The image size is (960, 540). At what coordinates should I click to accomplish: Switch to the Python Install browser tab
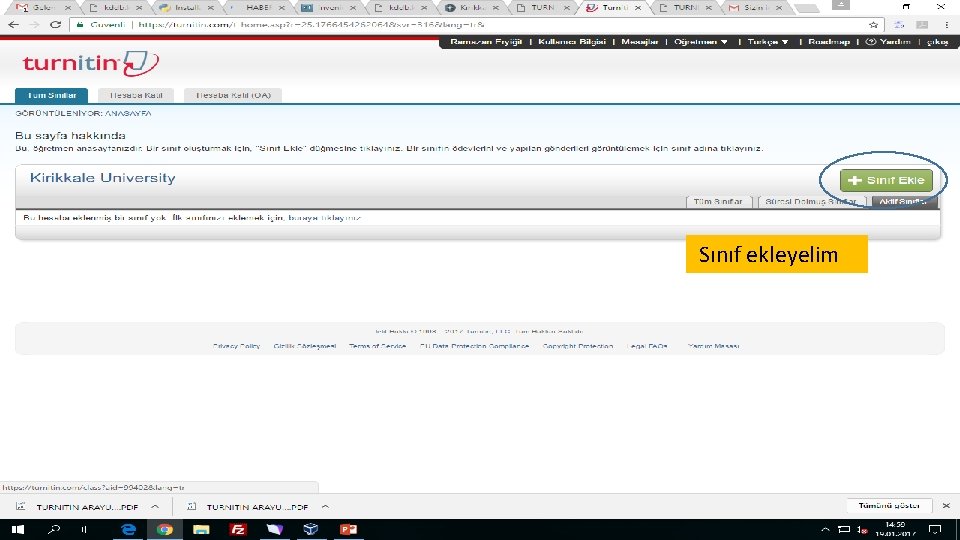pos(185,8)
